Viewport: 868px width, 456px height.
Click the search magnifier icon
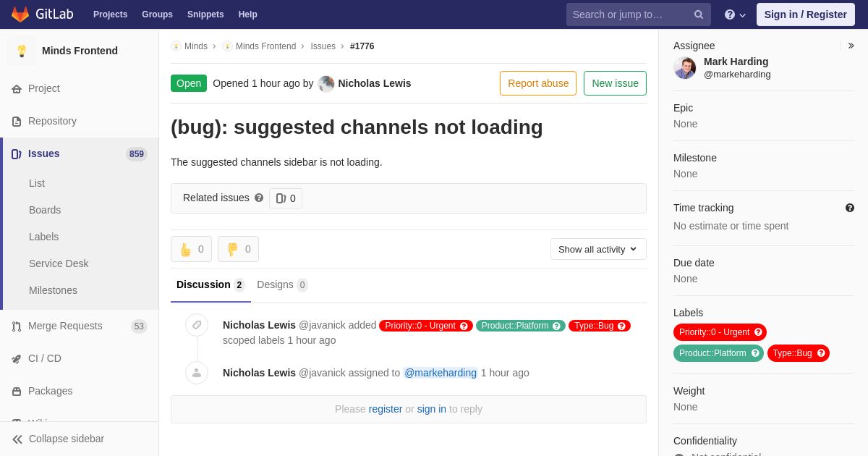(699, 14)
